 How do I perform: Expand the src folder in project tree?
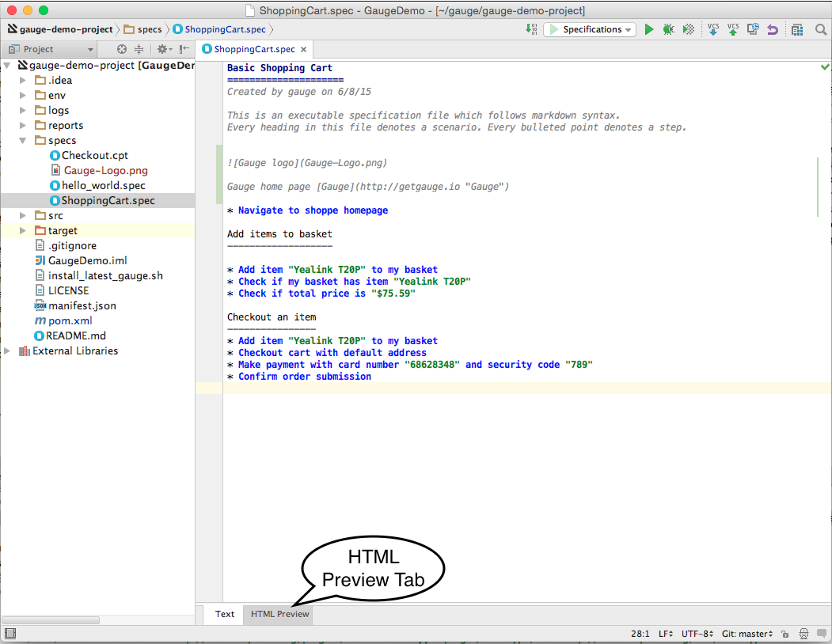tap(23, 215)
